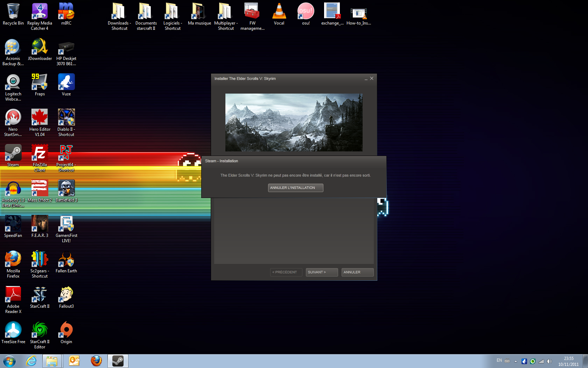Select the Downloads shortcut folder
Viewport: 588px width, 368px height.
pos(119,17)
